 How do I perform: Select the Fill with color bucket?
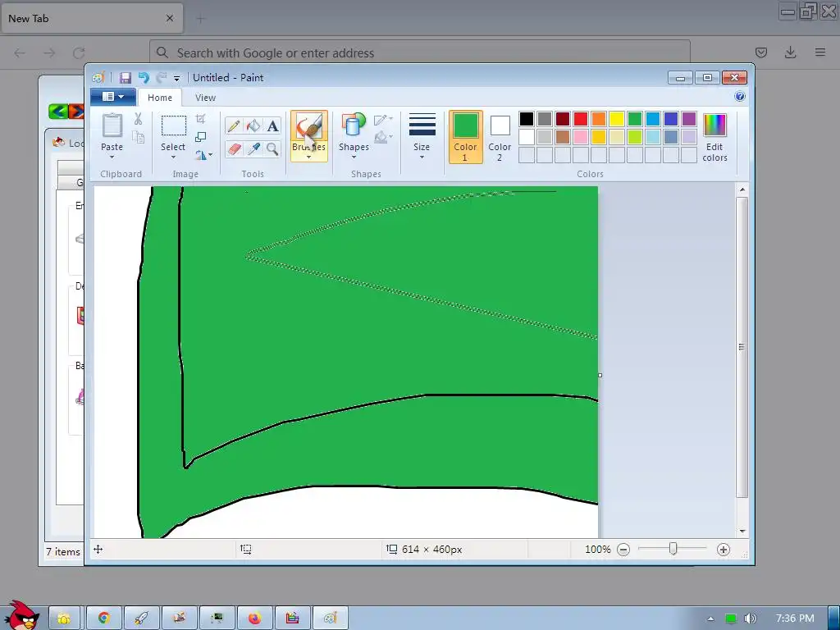pos(253,126)
